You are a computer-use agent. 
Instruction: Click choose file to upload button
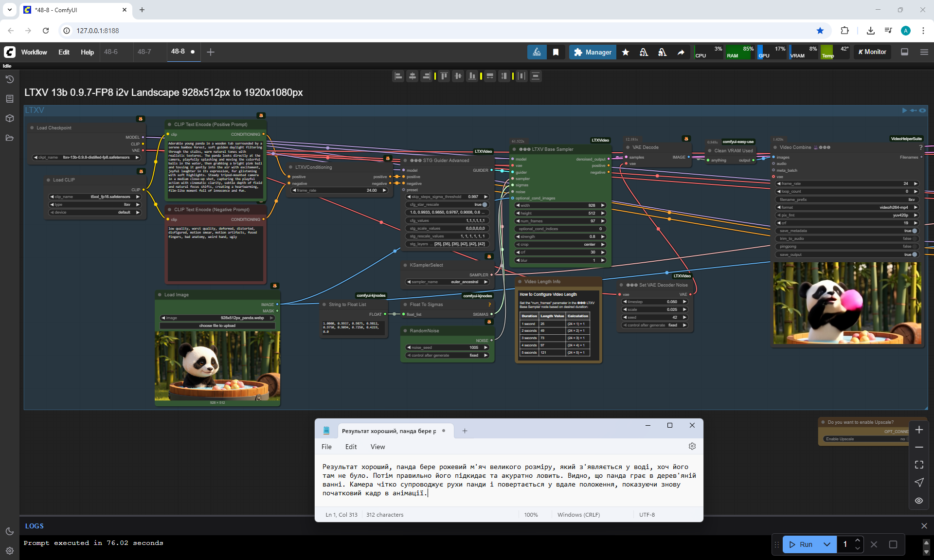(217, 325)
